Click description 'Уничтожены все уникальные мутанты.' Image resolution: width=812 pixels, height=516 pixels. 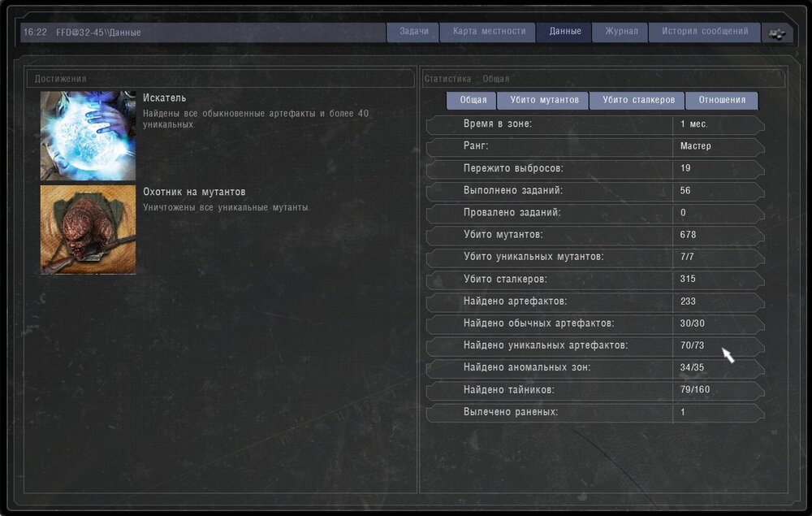pyautogui.click(x=227, y=208)
